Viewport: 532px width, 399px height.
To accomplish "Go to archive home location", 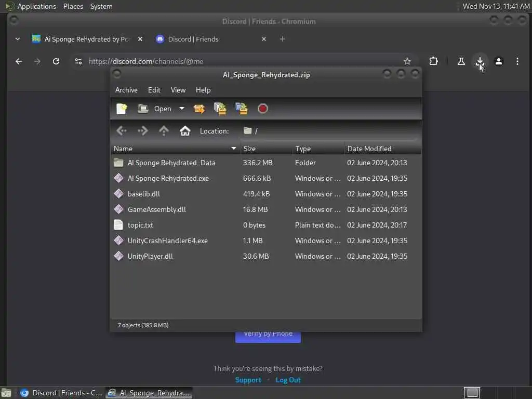I will click(x=185, y=131).
